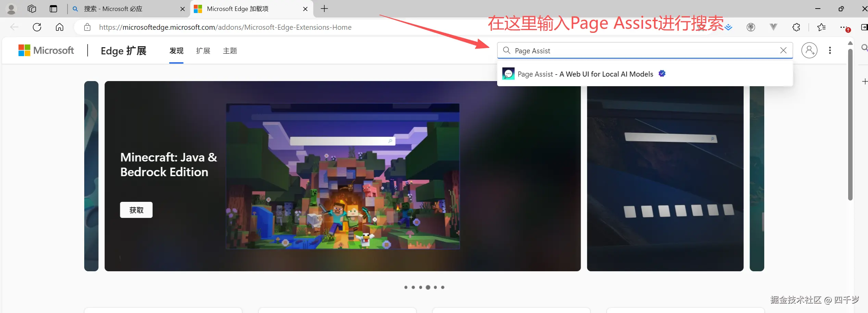Switch to the 扩展 tab
Viewport: 868px width, 313px height.
[203, 50]
